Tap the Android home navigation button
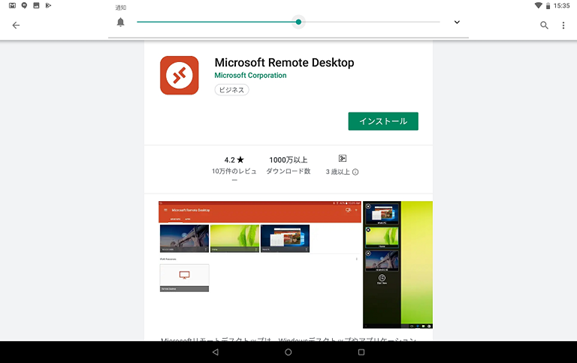Image resolution: width=577 pixels, height=363 pixels. point(288,352)
